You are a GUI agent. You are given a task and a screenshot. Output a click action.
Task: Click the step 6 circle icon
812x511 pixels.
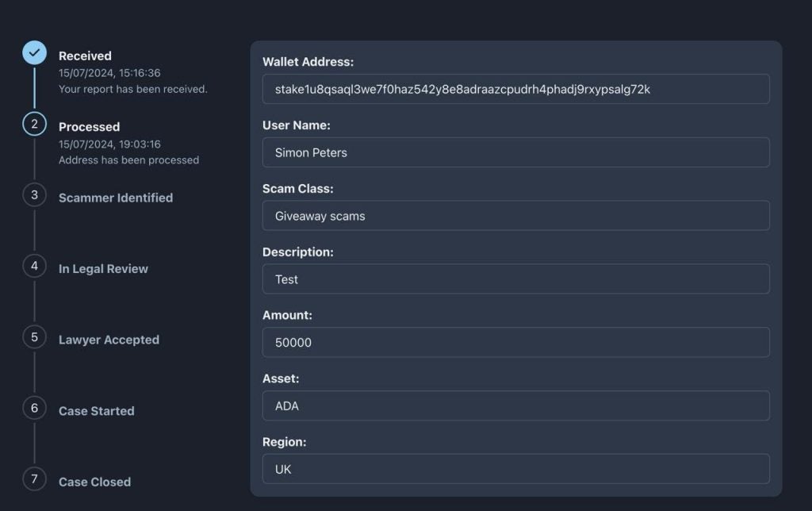tap(34, 408)
